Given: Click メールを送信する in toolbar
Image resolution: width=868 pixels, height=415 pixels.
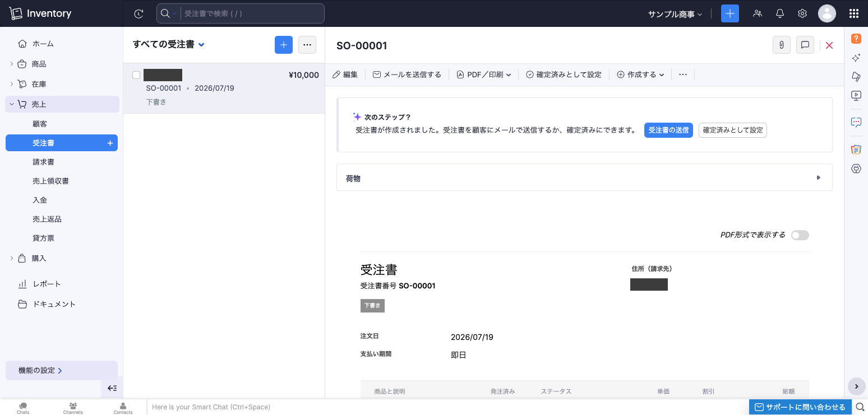Looking at the screenshot, I should click(407, 74).
